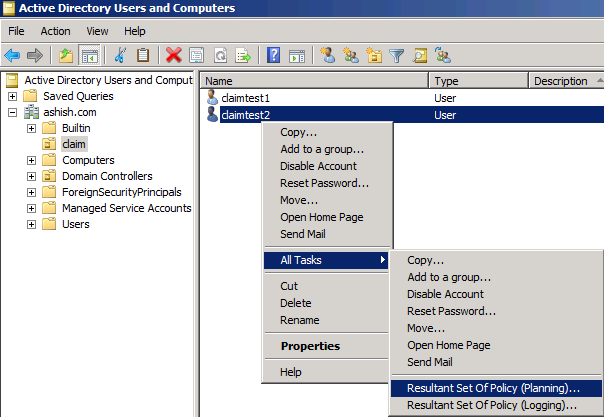Sort by the Description column header
604x417 pixels.
point(566,81)
